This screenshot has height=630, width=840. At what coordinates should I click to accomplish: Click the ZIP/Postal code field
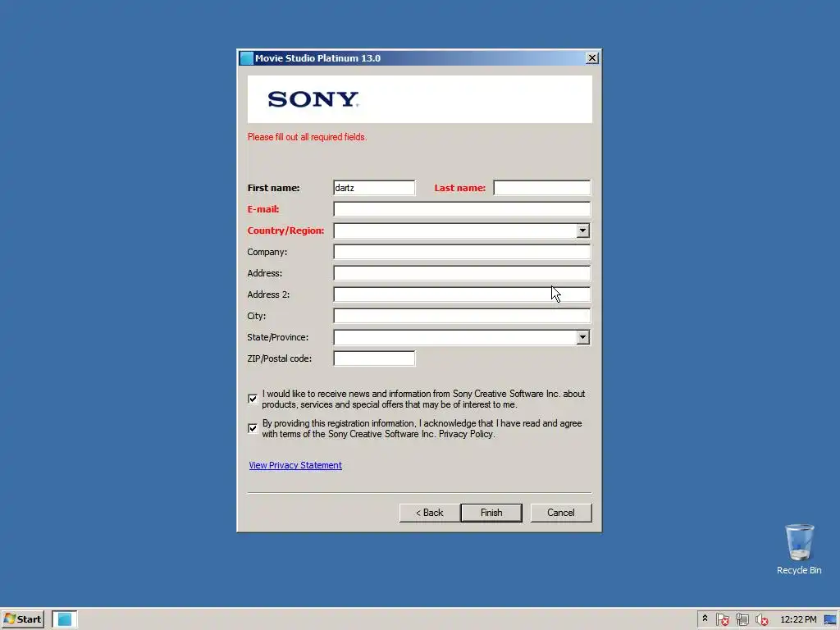click(x=374, y=358)
